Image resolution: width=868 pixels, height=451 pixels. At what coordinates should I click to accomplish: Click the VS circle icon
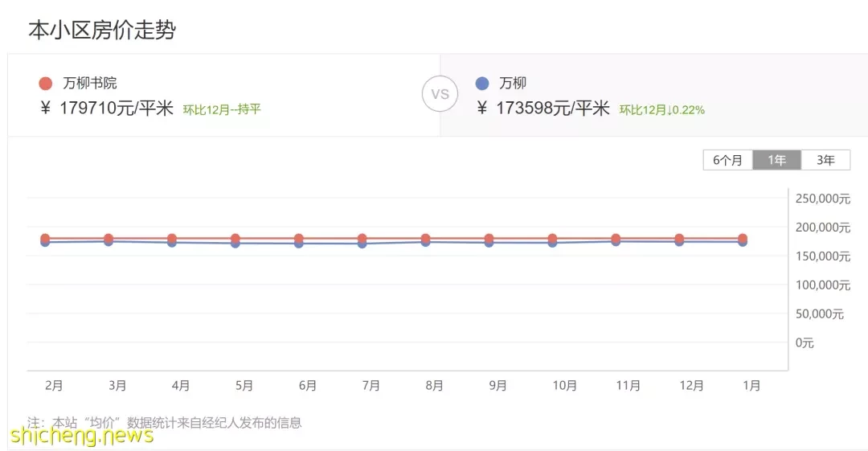pos(440,93)
